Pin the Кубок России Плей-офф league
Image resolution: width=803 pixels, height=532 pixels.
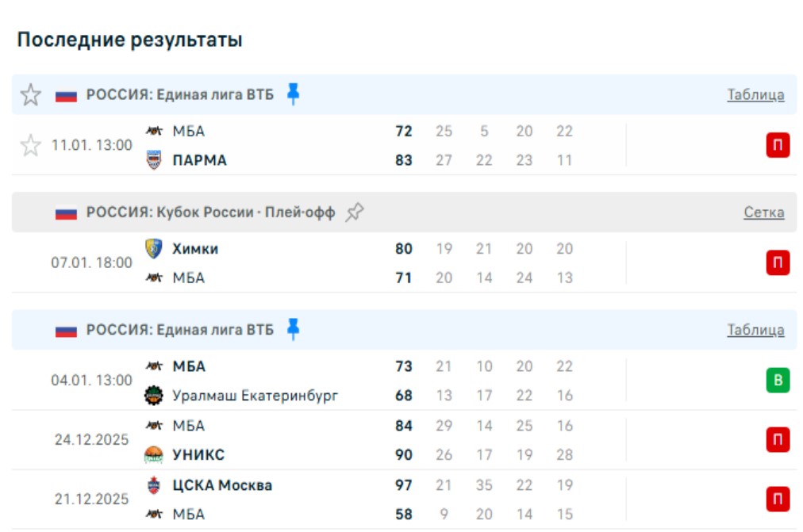(x=355, y=212)
